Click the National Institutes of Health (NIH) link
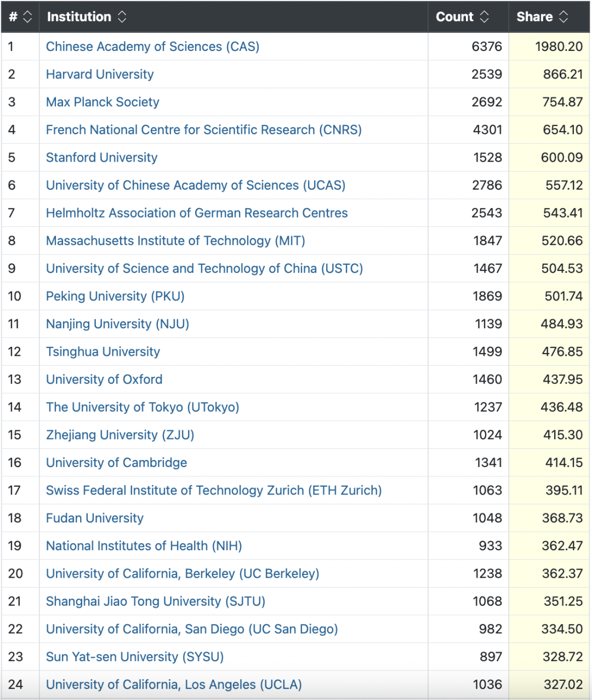 pos(144,546)
